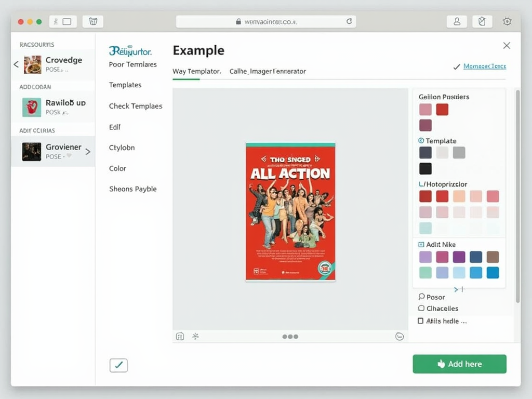Switch to the Way Templator tab
This screenshot has height=399, width=532.
tap(197, 71)
